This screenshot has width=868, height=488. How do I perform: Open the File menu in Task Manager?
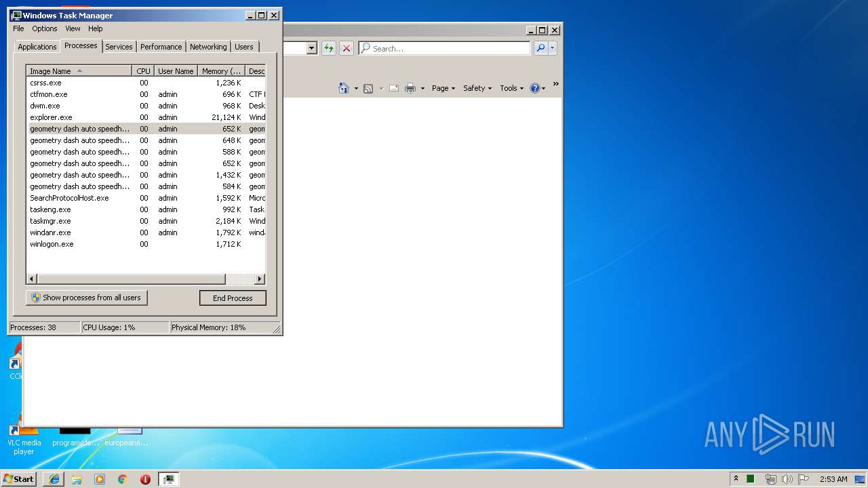18,28
